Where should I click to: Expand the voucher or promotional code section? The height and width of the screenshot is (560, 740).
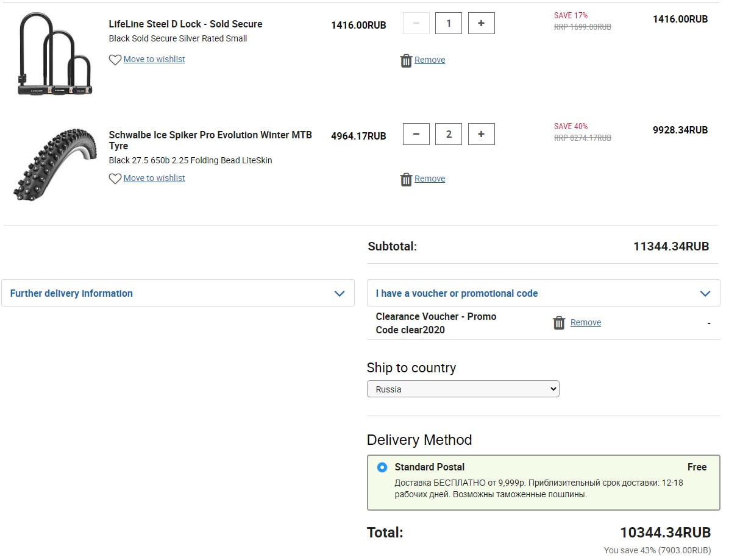click(x=543, y=293)
